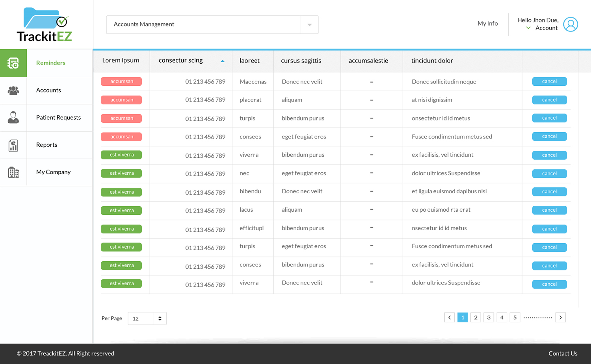Click the TrackitEZ logo
This screenshot has width=591, height=364.
point(45,25)
